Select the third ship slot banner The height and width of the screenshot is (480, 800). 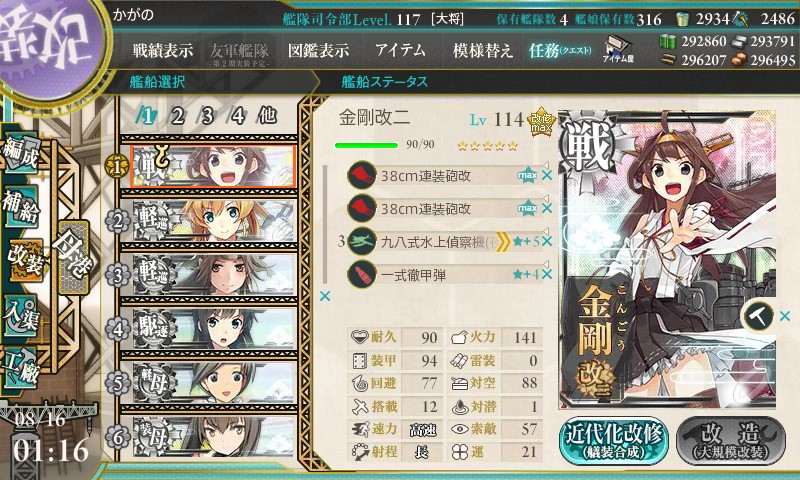pyautogui.click(x=212, y=274)
